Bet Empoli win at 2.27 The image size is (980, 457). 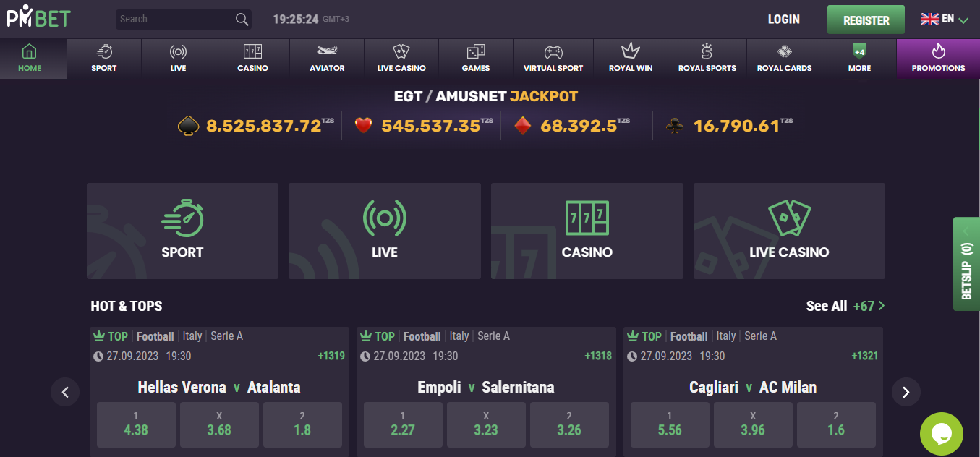point(403,424)
